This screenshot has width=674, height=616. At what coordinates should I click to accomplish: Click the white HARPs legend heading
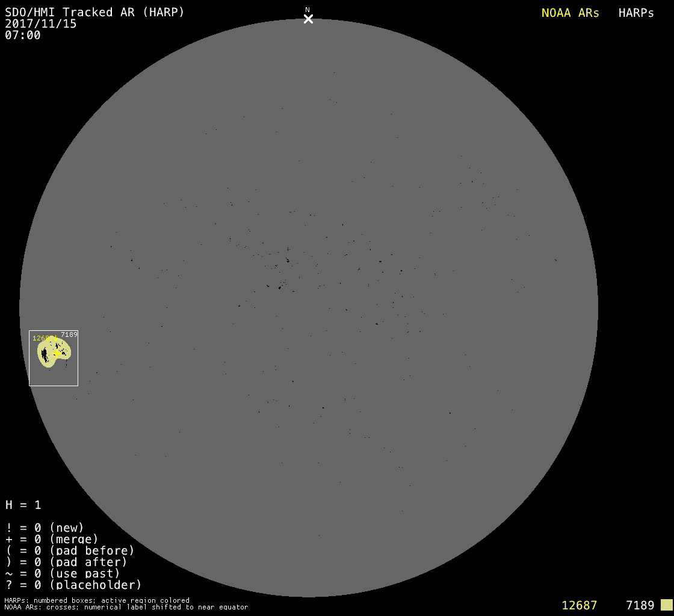pyautogui.click(x=636, y=13)
